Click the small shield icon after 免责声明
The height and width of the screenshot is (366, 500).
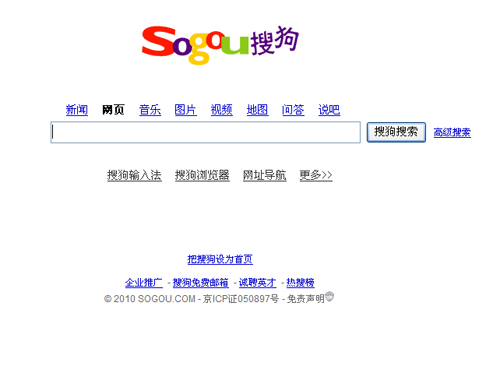pos(329,296)
